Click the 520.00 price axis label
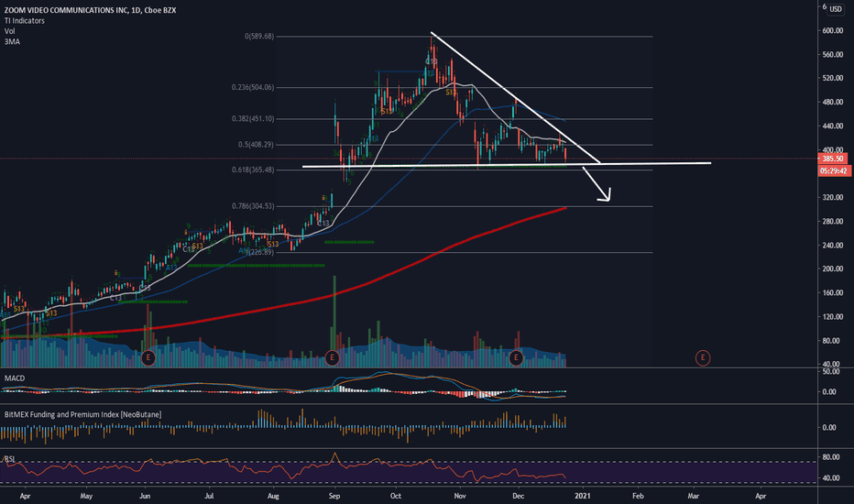The image size is (854, 504). (832, 78)
